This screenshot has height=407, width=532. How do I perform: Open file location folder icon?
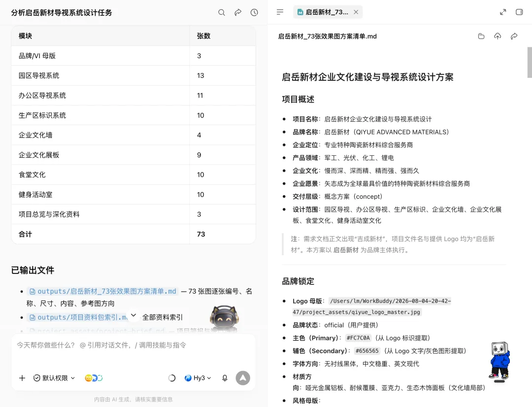coord(481,36)
